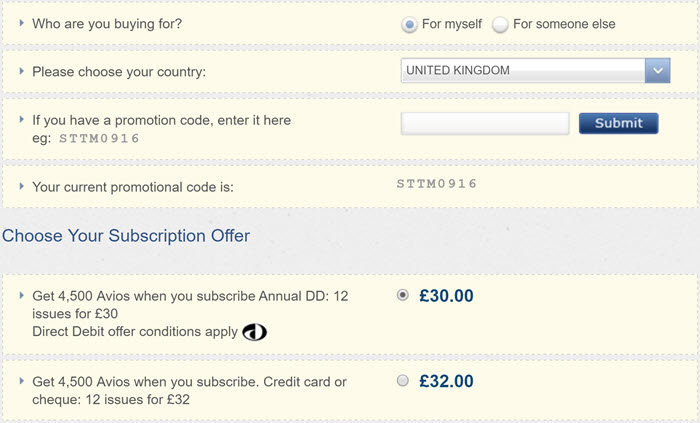Select the 'For someone else' radio button

[x=500, y=25]
